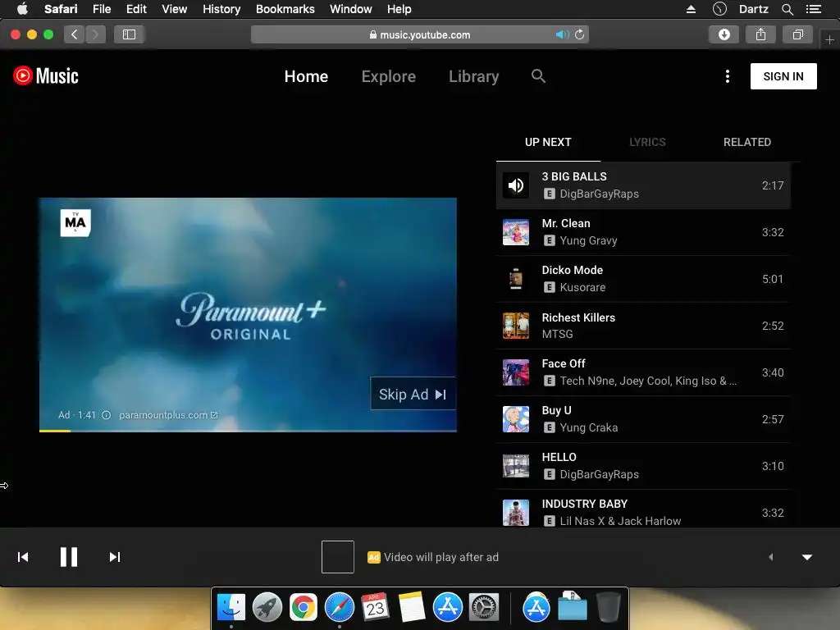Skip to previous track
Screen dimensions: 840x630
(23, 557)
